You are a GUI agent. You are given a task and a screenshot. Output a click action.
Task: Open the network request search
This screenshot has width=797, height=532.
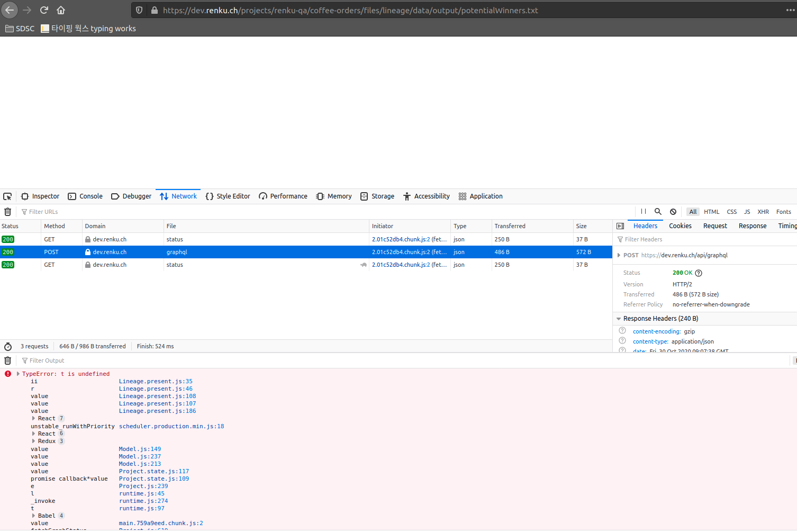658,211
